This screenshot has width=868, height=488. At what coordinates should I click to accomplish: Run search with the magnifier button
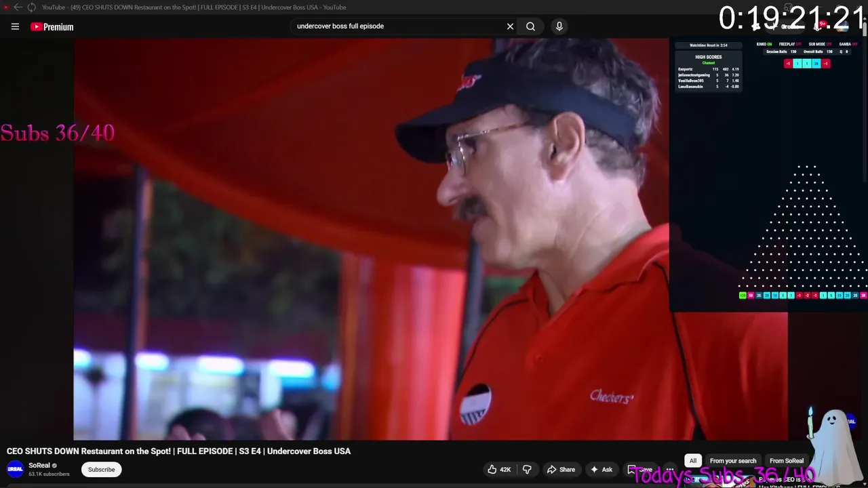pos(530,26)
